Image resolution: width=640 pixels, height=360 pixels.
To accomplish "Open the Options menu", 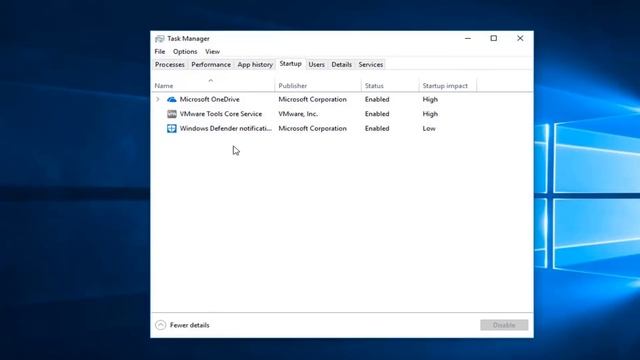I will [185, 51].
